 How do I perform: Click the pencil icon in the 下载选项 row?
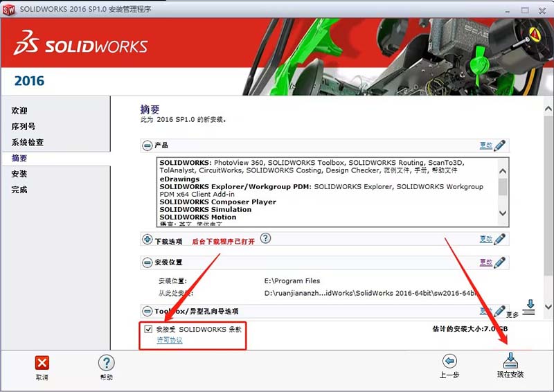(x=499, y=239)
